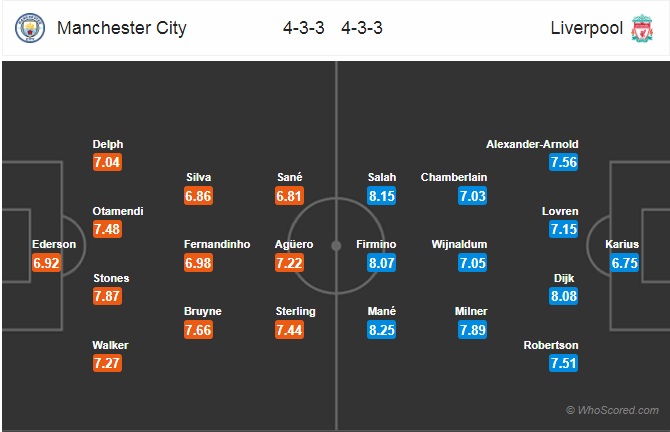Select the Agüero player name
This screenshot has width=670, height=432.
coord(294,244)
